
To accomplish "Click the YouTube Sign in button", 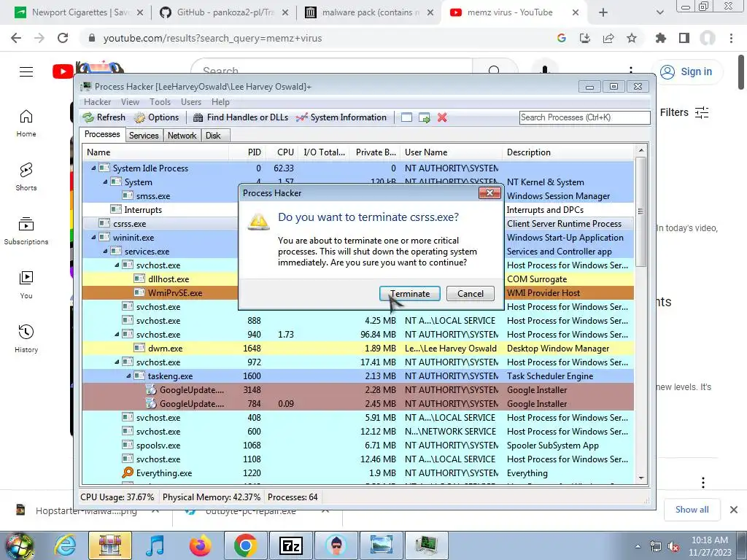I will [x=686, y=72].
